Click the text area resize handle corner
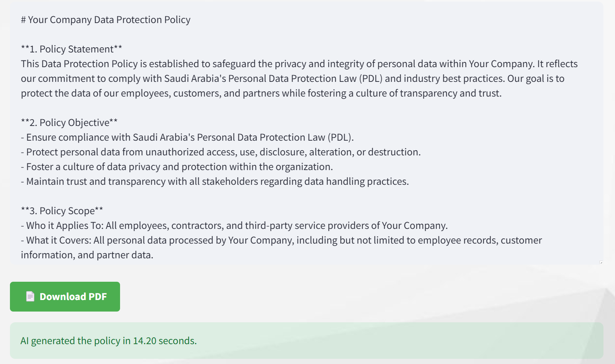 point(601,262)
